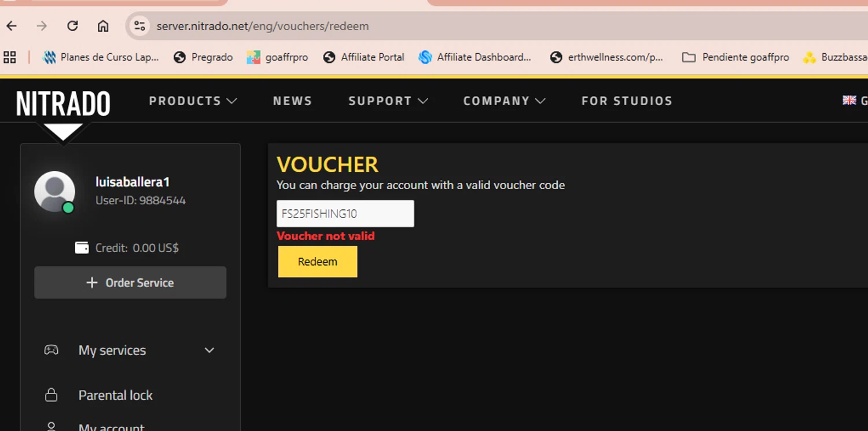
Task: Expand the Company menu
Action: (x=504, y=101)
